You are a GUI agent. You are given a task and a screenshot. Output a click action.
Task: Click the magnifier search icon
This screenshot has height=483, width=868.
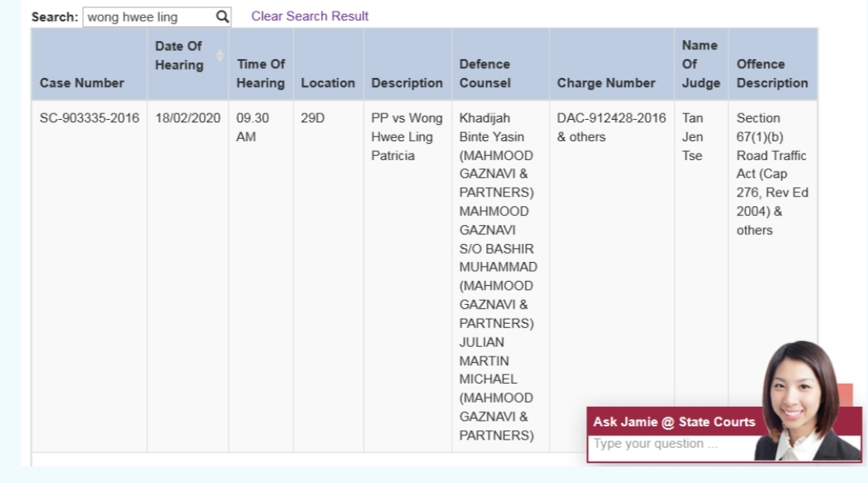coord(222,16)
